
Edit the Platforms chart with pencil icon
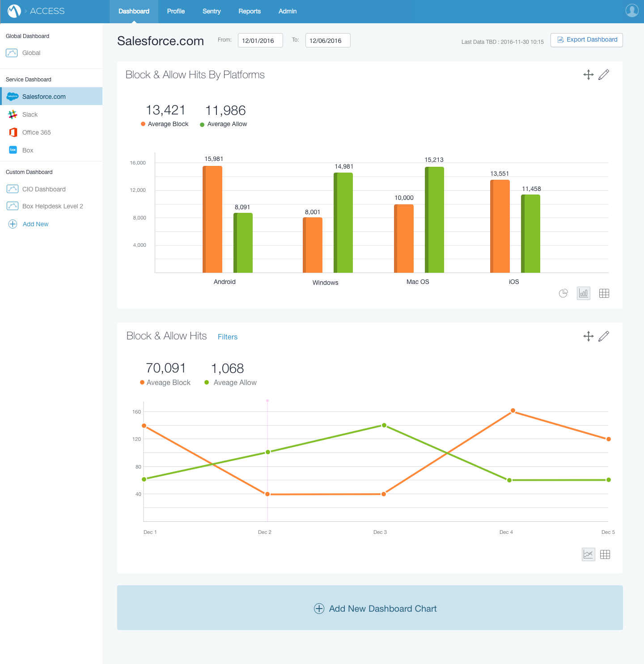click(604, 75)
